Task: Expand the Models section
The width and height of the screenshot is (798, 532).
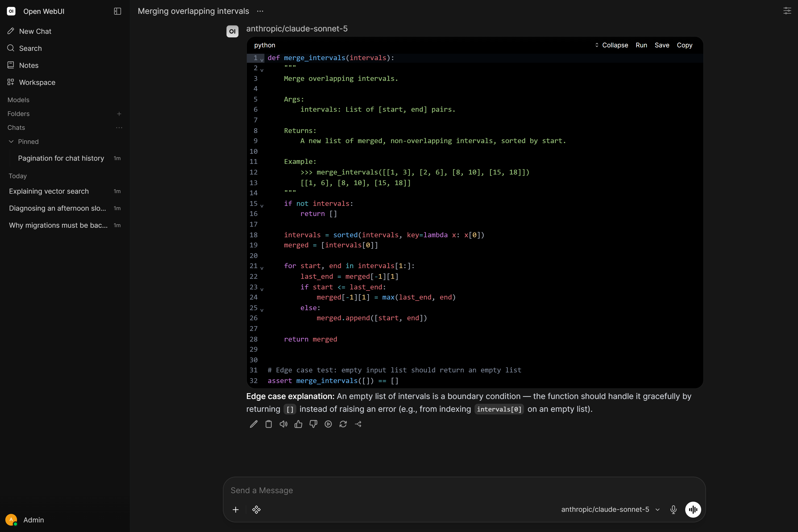Action: (x=18, y=100)
